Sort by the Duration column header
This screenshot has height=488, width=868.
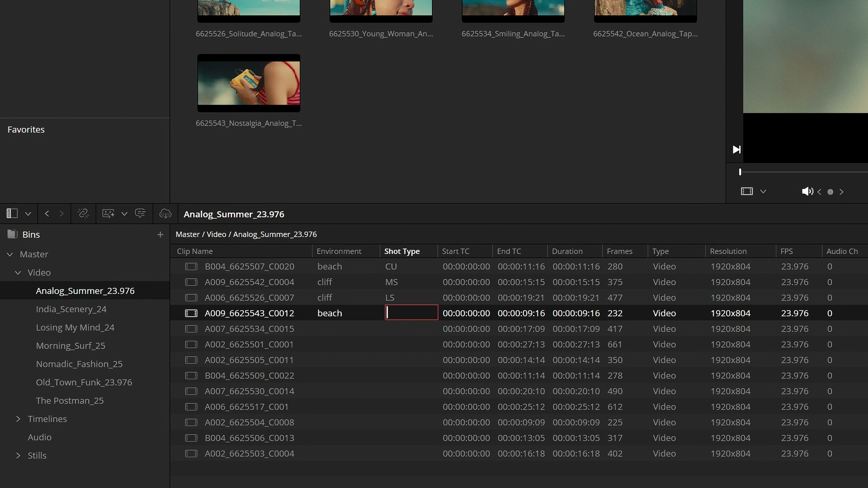[x=567, y=251]
